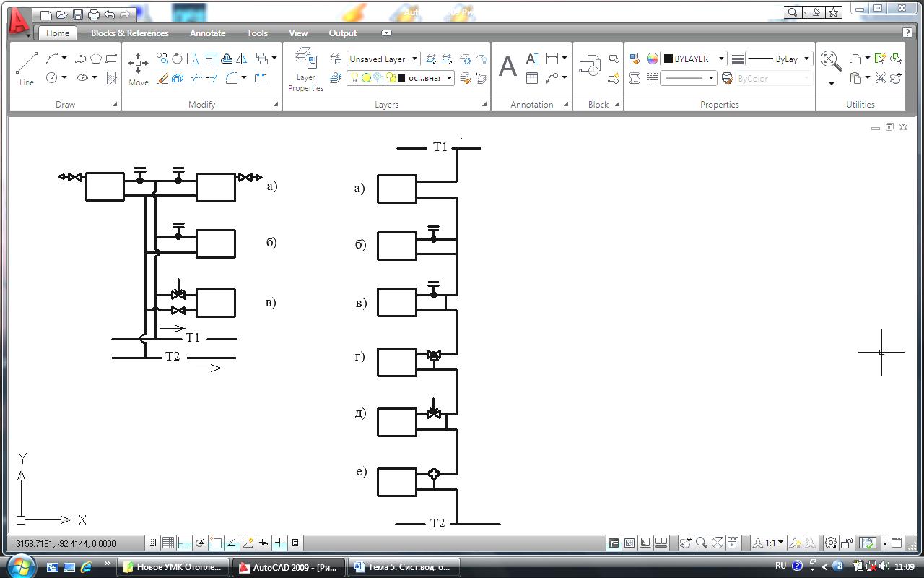Image resolution: width=924 pixels, height=578 pixels.
Task: Click the search magnifier in title bar
Action: coord(793,12)
